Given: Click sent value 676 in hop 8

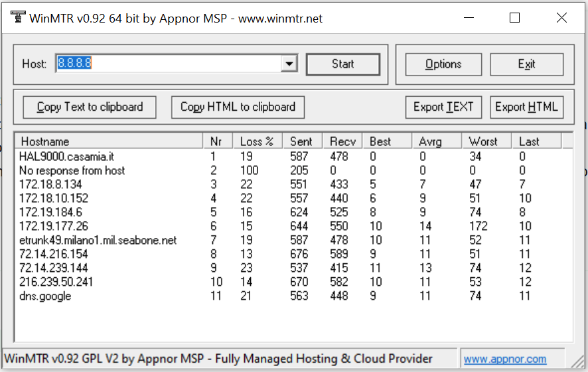Looking at the screenshot, I should (x=299, y=254).
